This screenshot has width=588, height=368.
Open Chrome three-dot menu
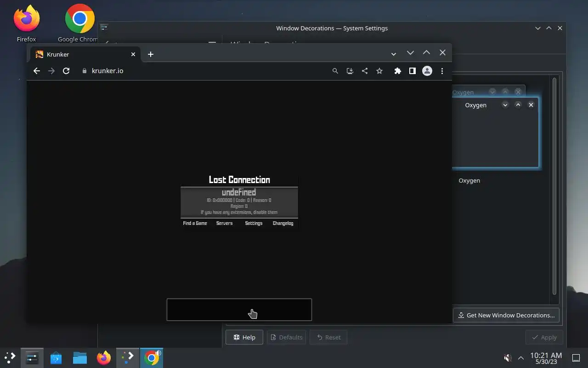(x=442, y=71)
